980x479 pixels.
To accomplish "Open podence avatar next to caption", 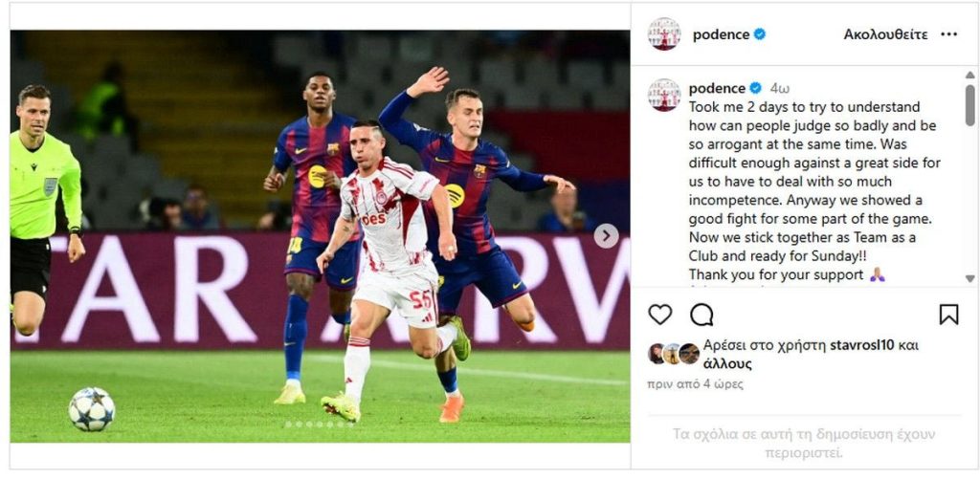I will pyautogui.click(x=664, y=95).
